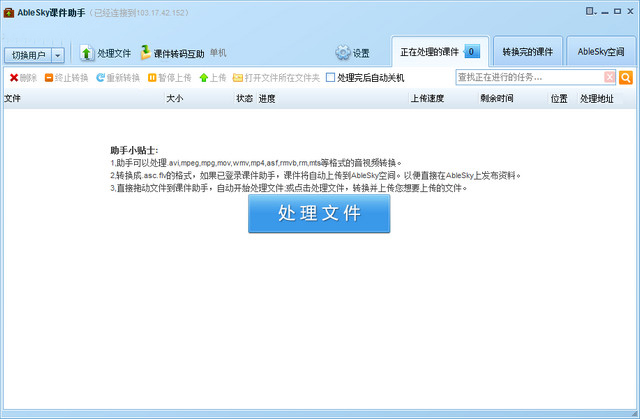This screenshot has width=640, height=419.
Task: Open 课件转码互助 from the toolbar
Action: coord(146,53)
